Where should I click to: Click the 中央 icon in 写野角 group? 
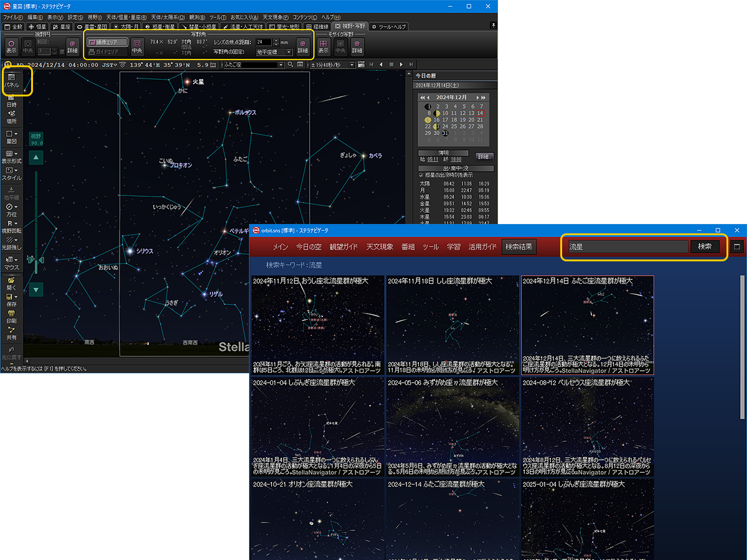[137, 47]
